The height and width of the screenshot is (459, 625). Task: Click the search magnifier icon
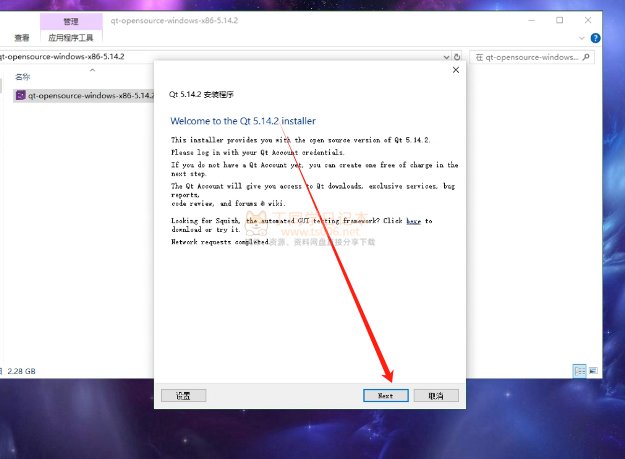pos(586,57)
